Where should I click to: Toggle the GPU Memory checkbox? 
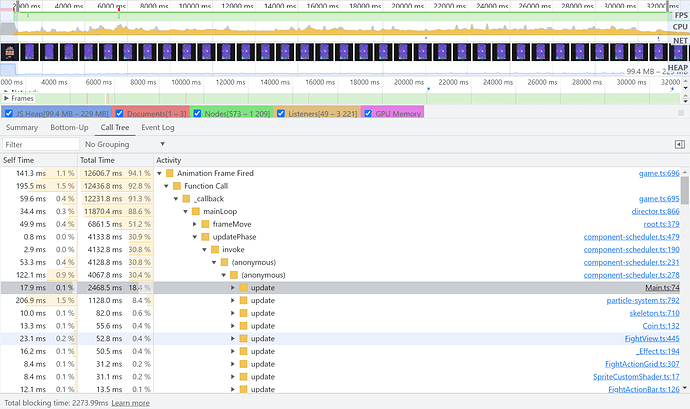point(368,113)
